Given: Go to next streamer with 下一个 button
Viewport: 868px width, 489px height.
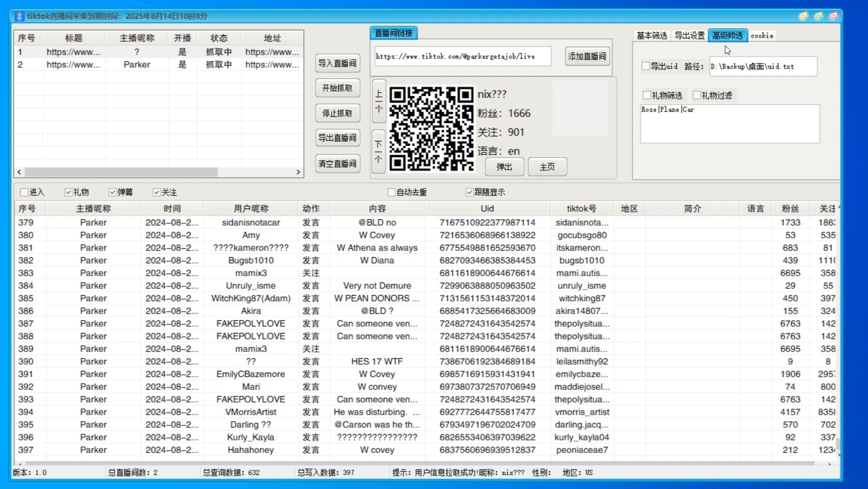Looking at the screenshot, I should [379, 152].
